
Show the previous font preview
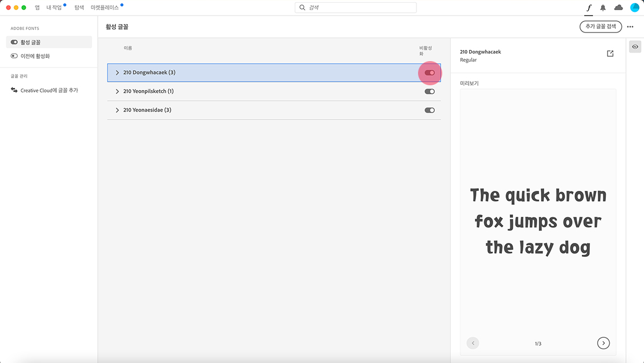pos(473,343)
